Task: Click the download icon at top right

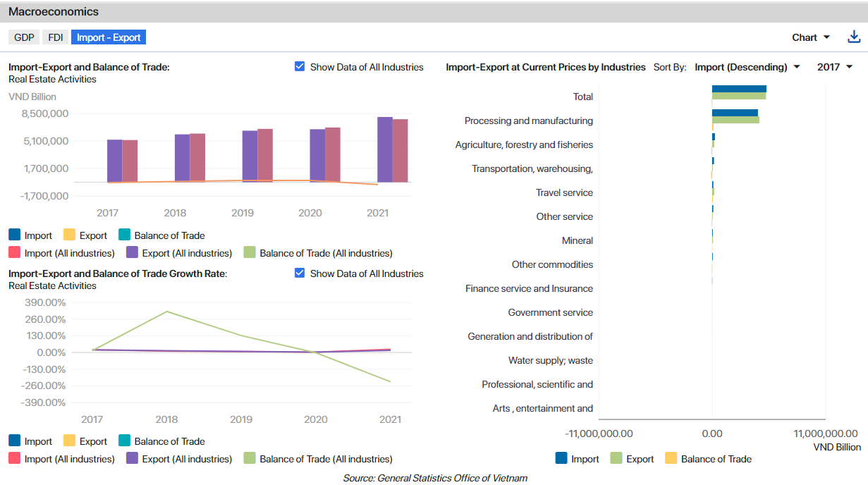Action: pyautogui.click(x=854, y=37)
